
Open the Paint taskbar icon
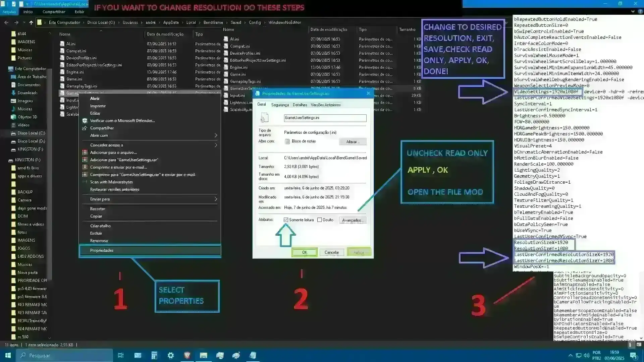point(236,355)
